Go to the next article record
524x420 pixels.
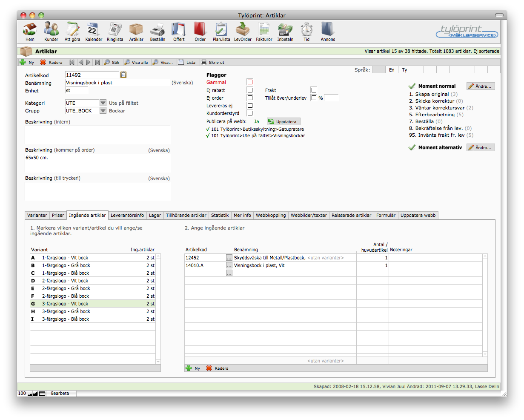pyautogui.click(x=89, y=62)
